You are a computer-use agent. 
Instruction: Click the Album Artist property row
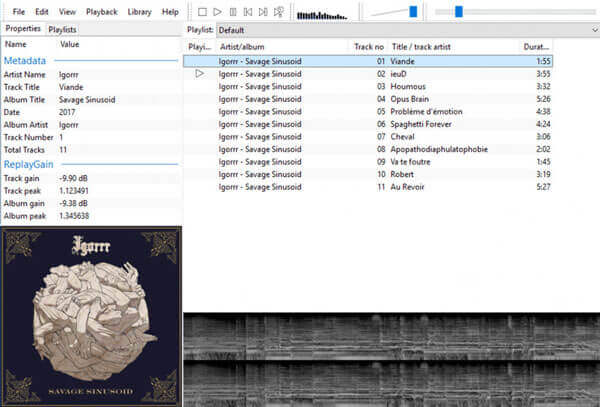tap(91, 125)
